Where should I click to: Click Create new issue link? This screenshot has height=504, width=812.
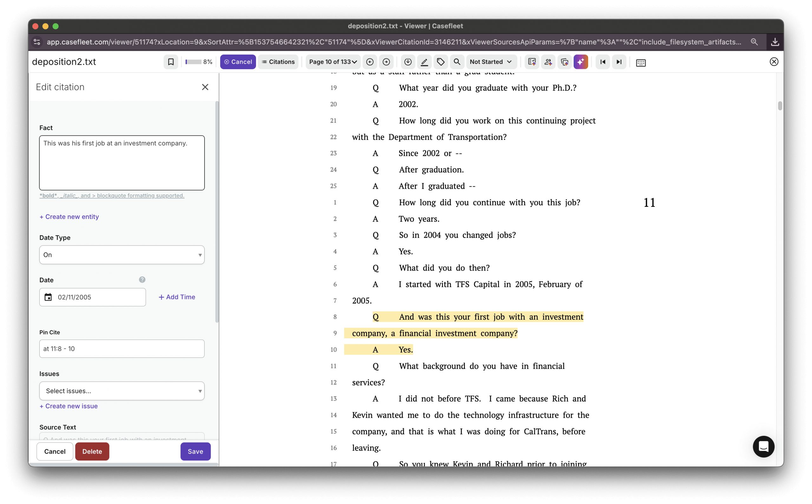[x=69, y=406]
